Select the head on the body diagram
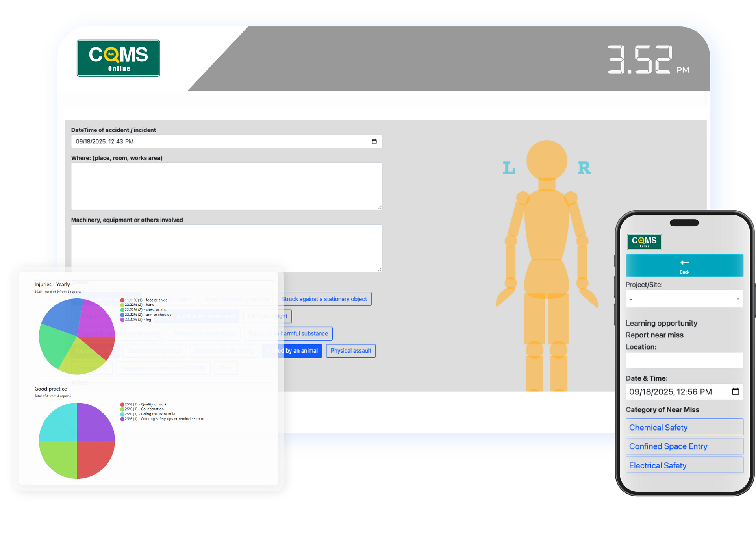The image size is (756, 535). click(x=547, y=160)
